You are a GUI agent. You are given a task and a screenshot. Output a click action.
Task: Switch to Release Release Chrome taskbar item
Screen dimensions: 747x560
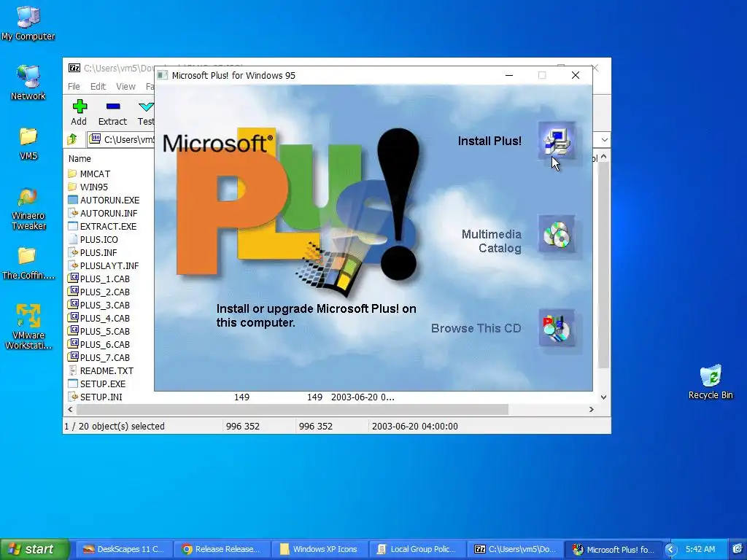click(x=222, y=550)
